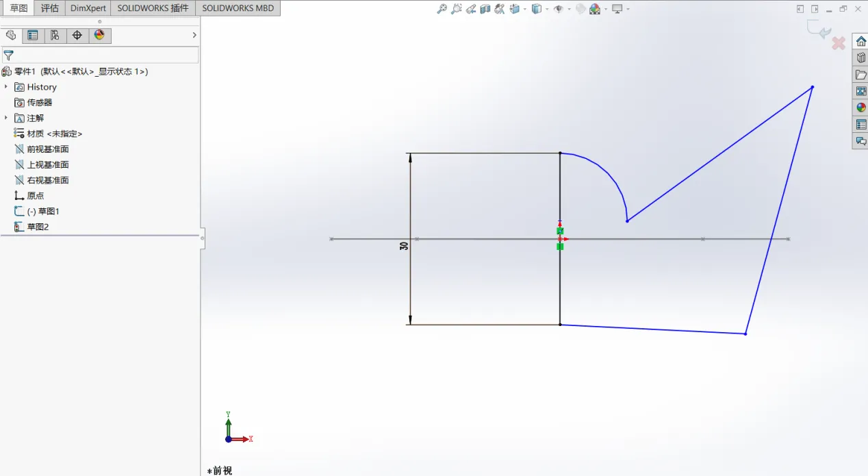Click the Dynamic Annotation Views icon

[x=499, y=9]
